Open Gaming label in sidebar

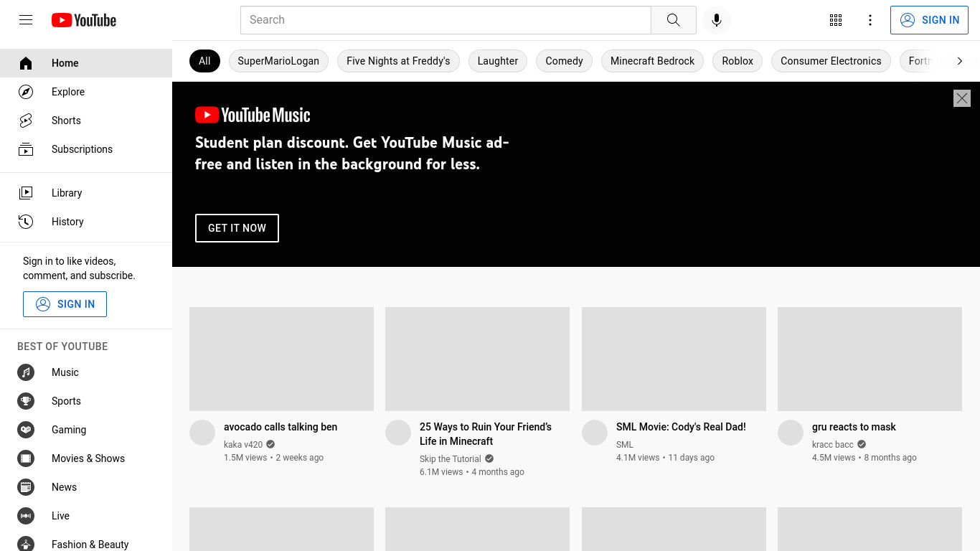coord(69,430)
